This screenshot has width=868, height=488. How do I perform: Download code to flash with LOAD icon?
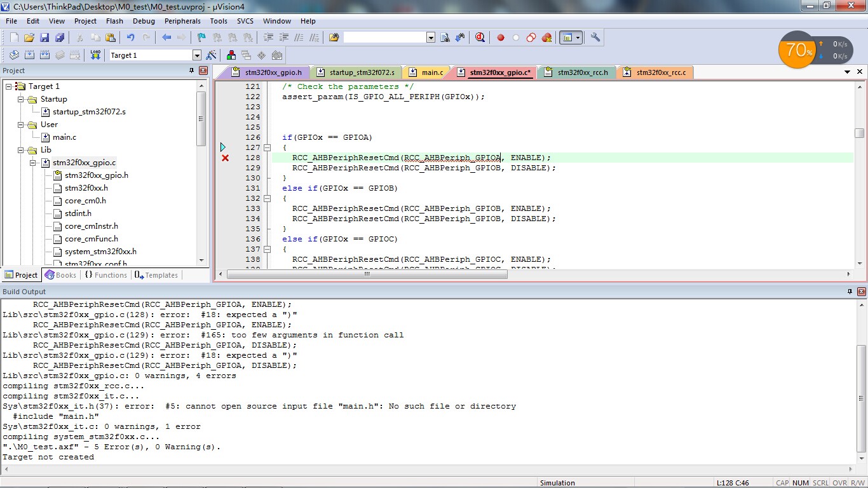click(95, 55)
